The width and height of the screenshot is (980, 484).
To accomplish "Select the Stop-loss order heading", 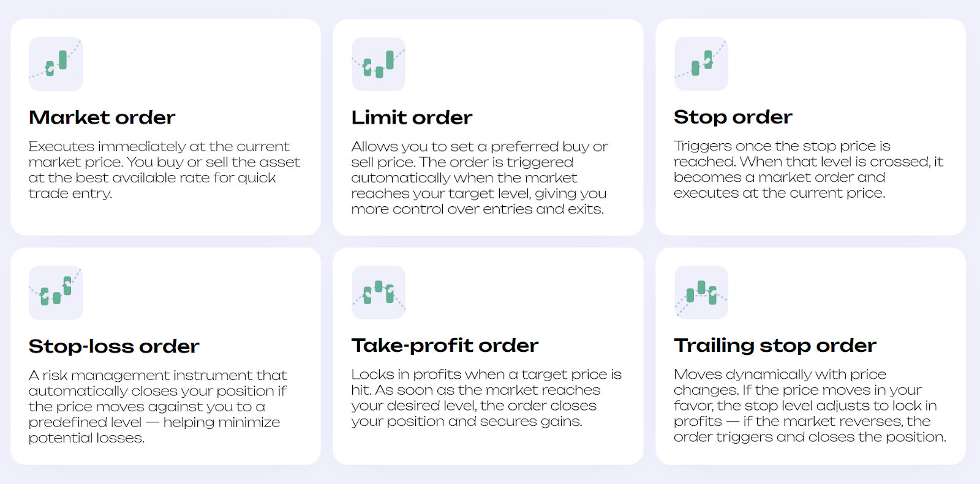I will [x=114, y=346].
